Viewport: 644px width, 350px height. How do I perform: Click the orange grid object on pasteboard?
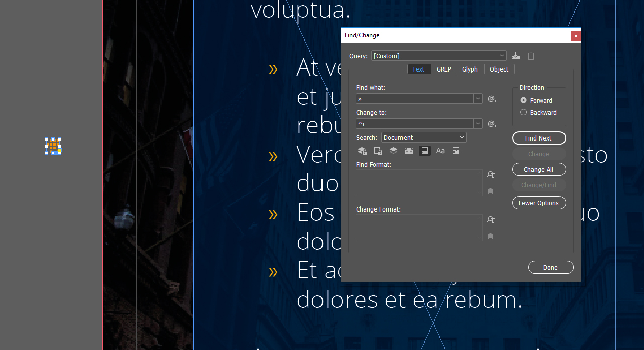coord(53,146)
